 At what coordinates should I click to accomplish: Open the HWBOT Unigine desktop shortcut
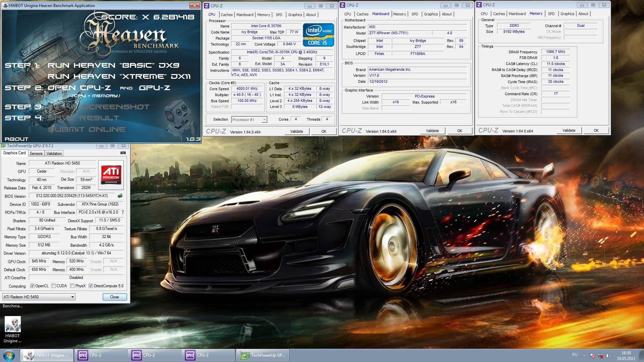pos(12,330)
